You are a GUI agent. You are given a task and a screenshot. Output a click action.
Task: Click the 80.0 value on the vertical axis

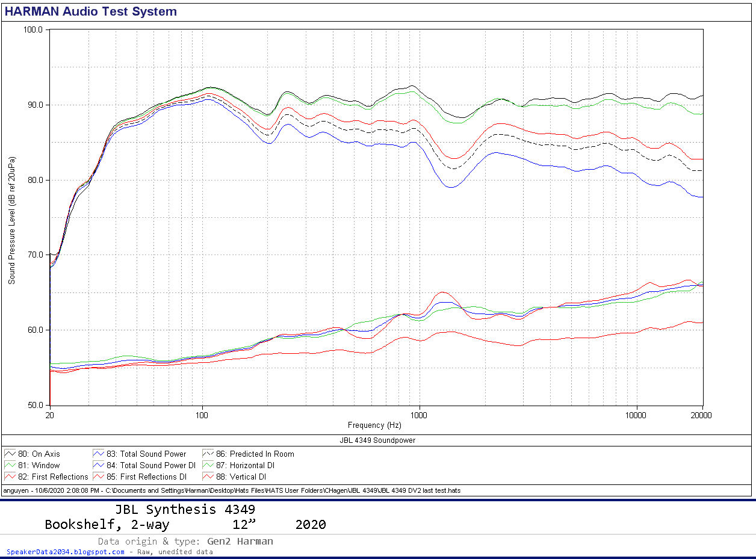pyautogui.click(x=34, y=181)
